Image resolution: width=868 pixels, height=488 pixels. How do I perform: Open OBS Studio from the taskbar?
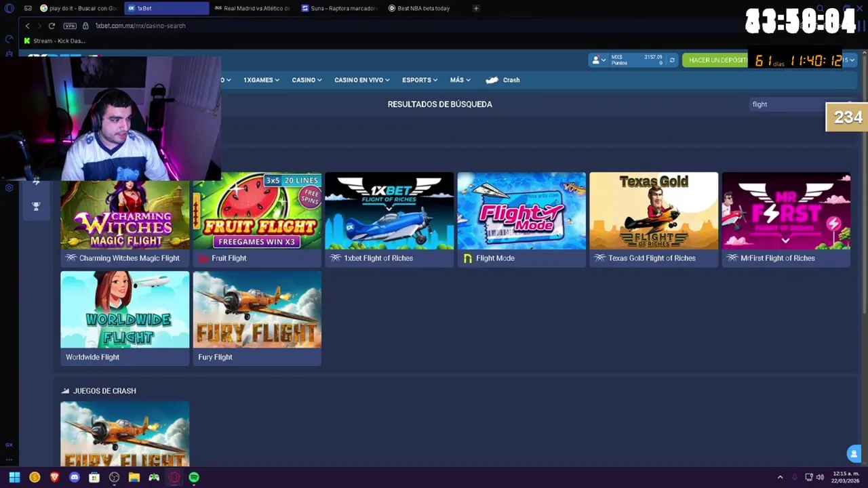[x=115, y=477]
